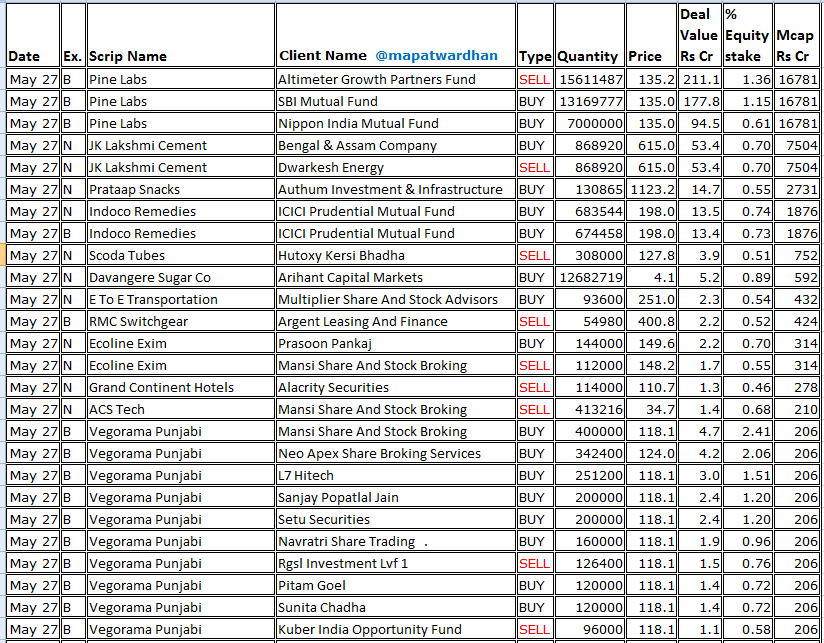Click the price 127.8 cell

point(651,255)
